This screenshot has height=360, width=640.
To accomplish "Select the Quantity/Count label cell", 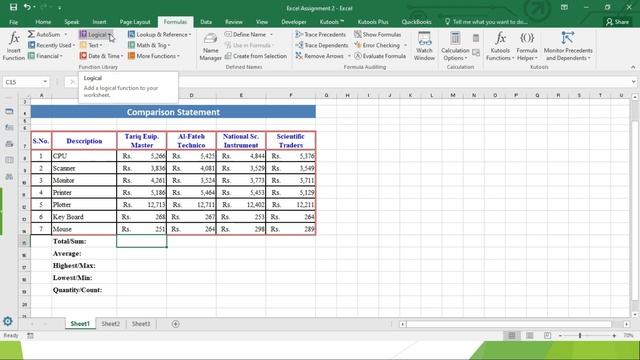I will [84, 290].
